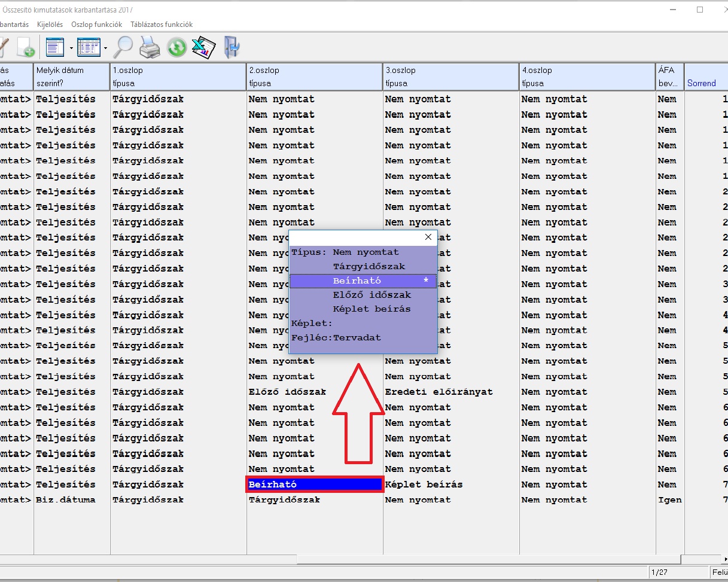Choose 'Képlet beírás' in the popup list
The width and height of the screenshot is (728, 582).
371,309
